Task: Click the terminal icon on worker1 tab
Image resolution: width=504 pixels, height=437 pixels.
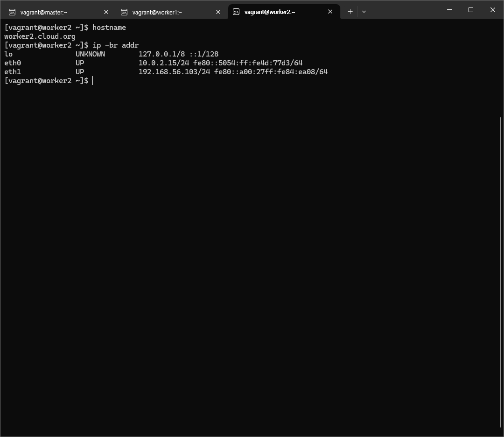Action: click(x=124, y=12)
